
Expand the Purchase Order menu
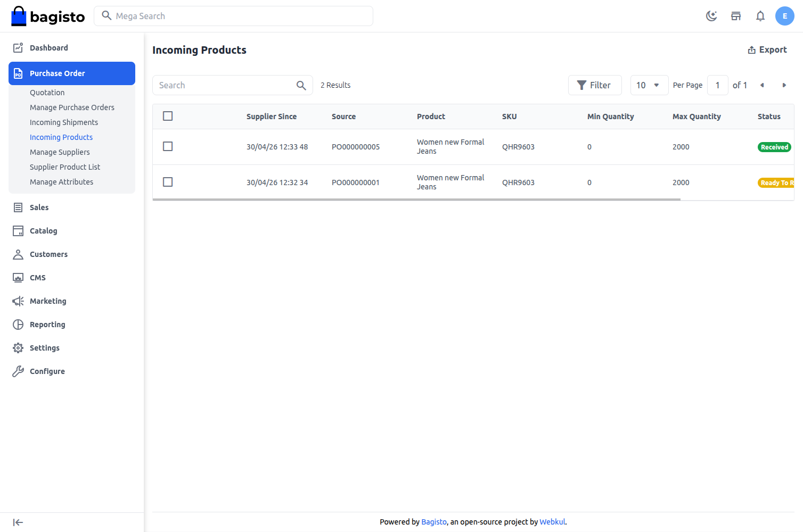coord(57,73)
